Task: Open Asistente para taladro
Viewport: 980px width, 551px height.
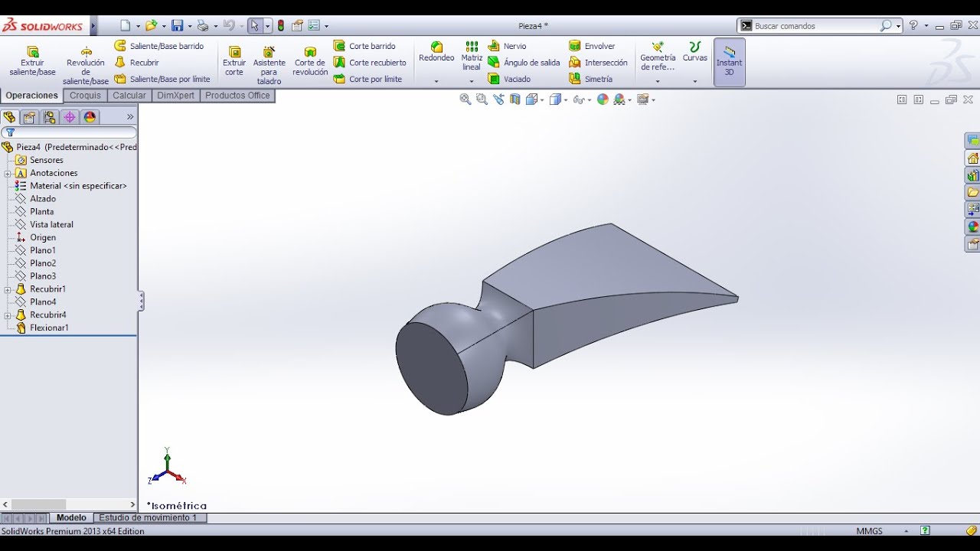Action: [x=269, y=65]
